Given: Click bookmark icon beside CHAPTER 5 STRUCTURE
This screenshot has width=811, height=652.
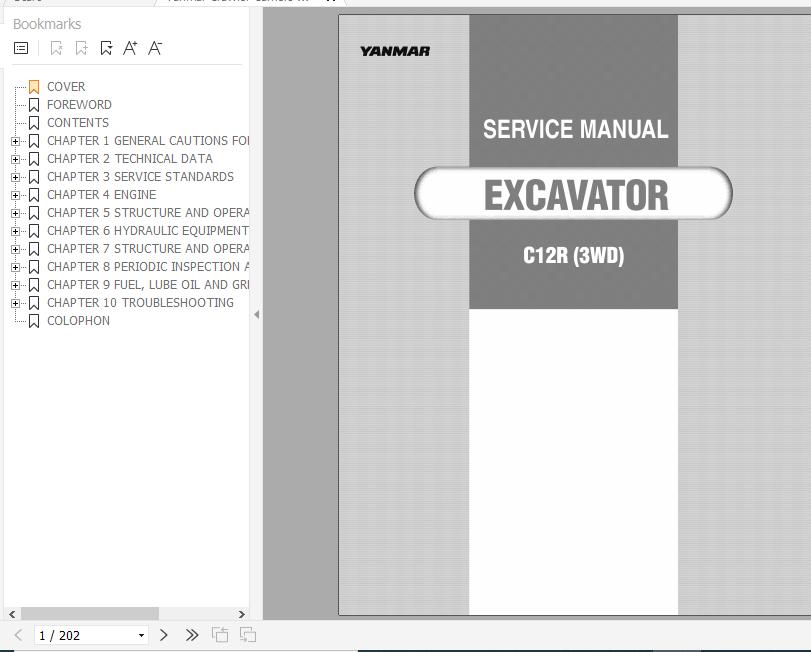Looking at the screenshot, I should point(34,213).
